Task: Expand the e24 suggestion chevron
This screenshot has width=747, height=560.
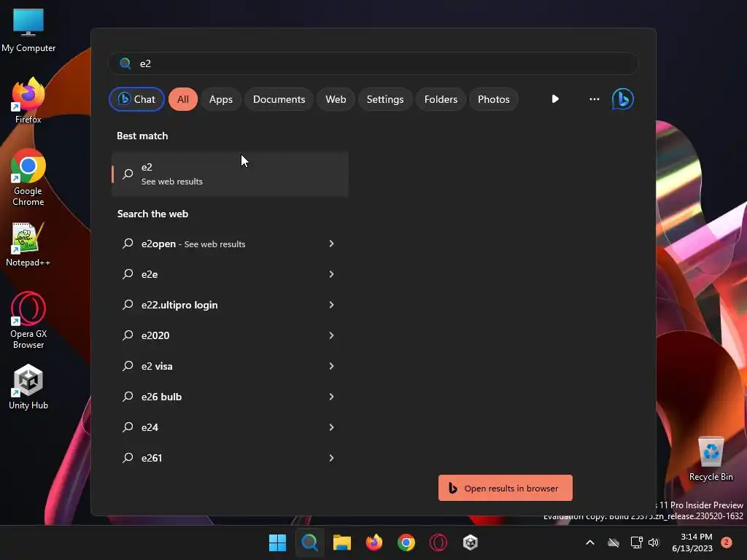Action: click(x=331, y=427)
